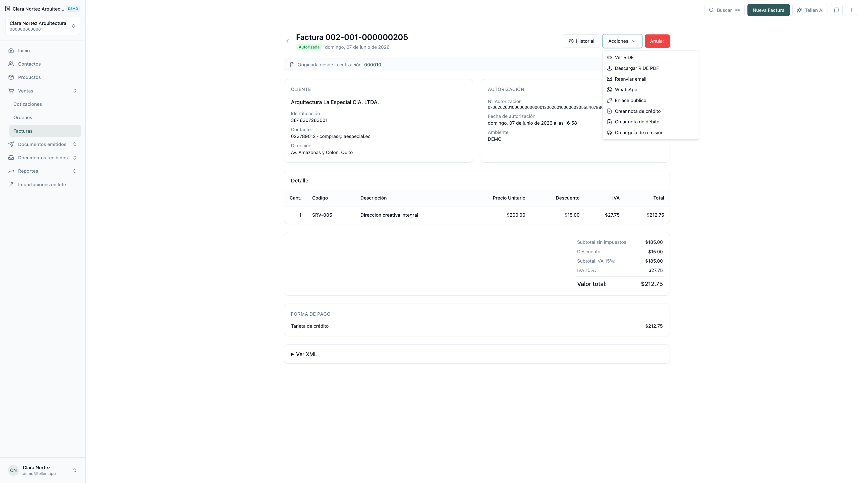Click the WhatsApp logo icon

click(609, 90)
